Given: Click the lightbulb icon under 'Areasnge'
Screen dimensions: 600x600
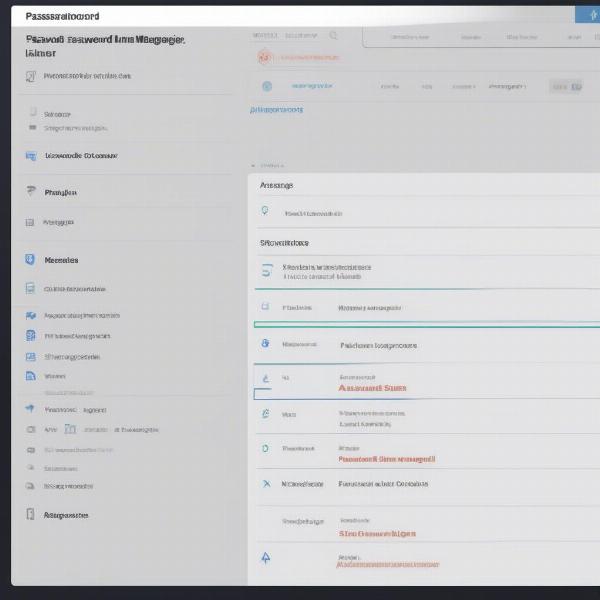Looking at the screenshot, I should click(x=265, y=210).
